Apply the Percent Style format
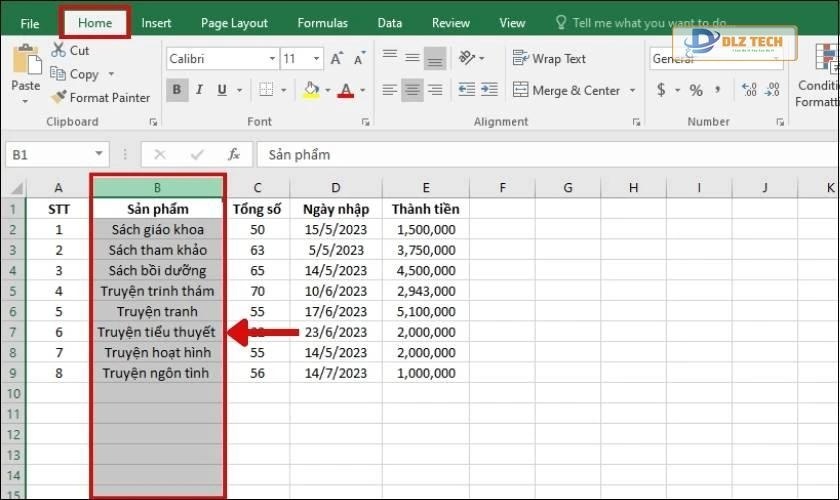Screen dimensions: 840x500 point(696,91)
